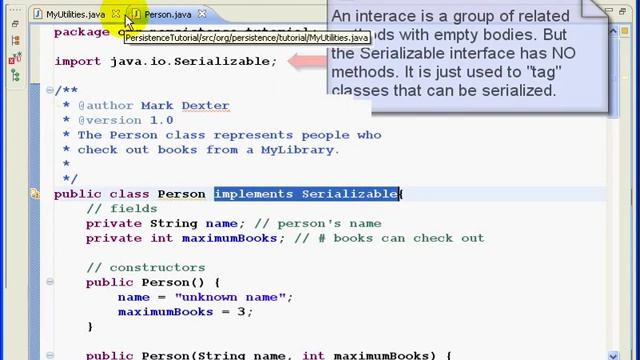
Task: Minimize the editor area
Action: pyautogui.click(x=609, y=11)
